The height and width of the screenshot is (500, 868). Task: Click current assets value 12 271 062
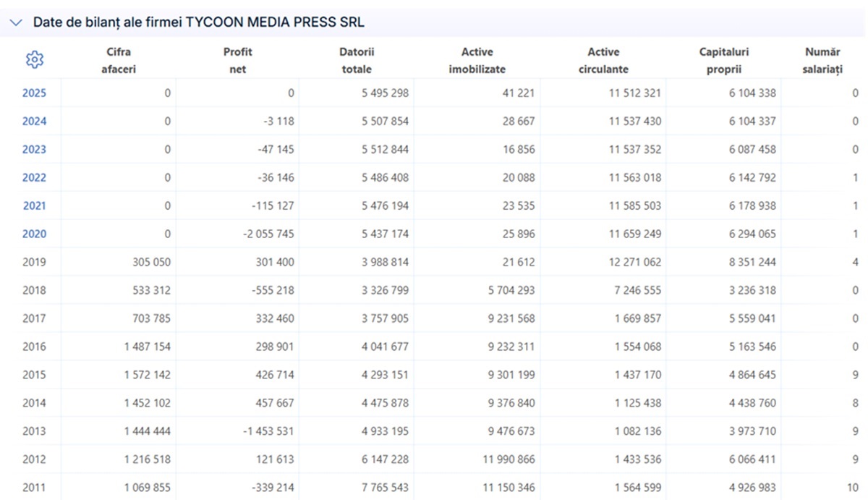coord(634,262)
